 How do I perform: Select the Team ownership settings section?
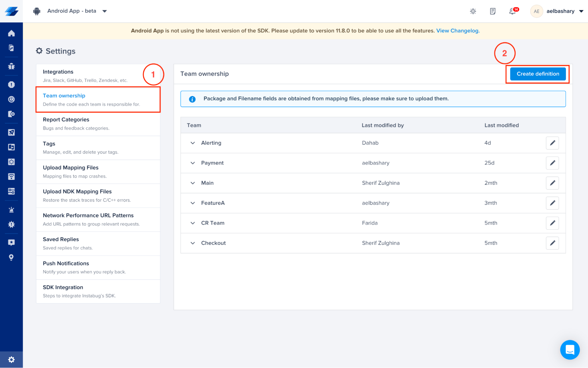pos(98,100)
